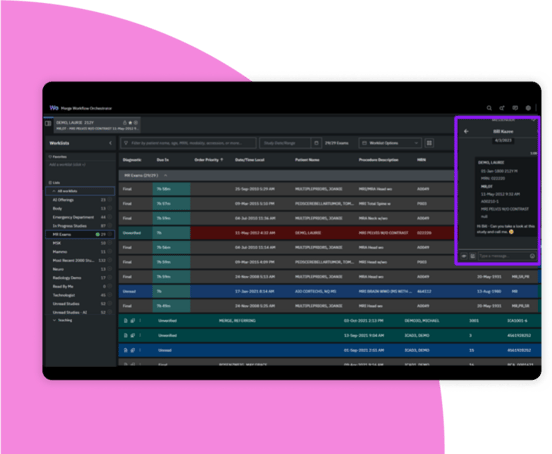
Task: Click the emoji icon in message box
Action: 532,256
